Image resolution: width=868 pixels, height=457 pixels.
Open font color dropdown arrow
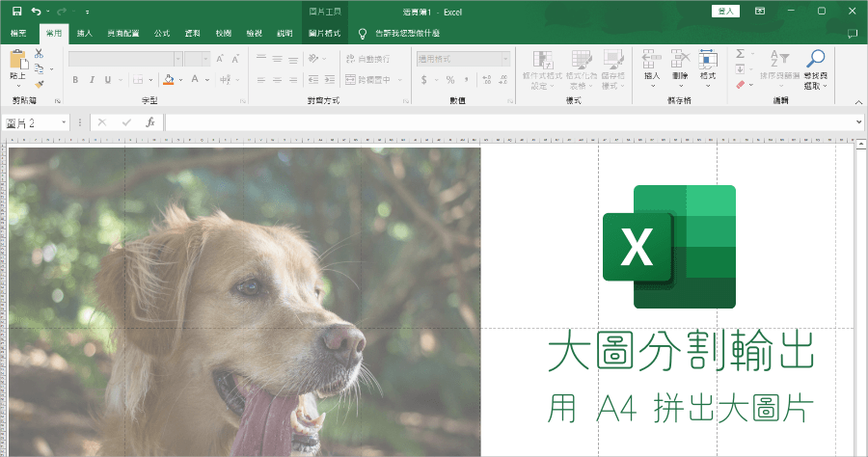click(207, 80)
